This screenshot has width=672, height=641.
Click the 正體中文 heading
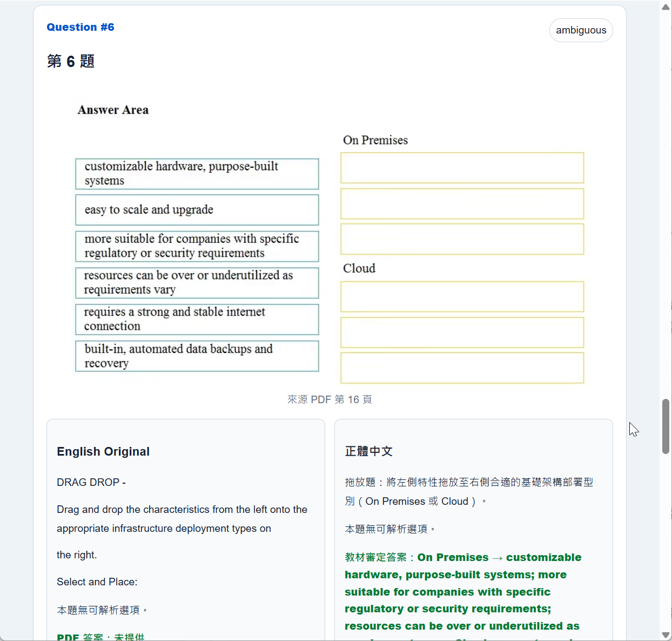pos(369,451)
